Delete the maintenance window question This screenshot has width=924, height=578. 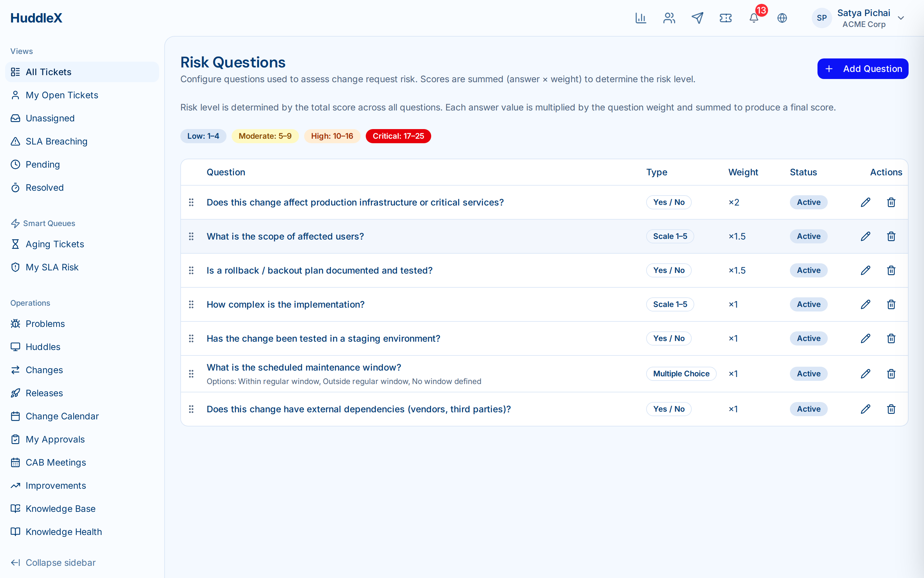(891, 373)
